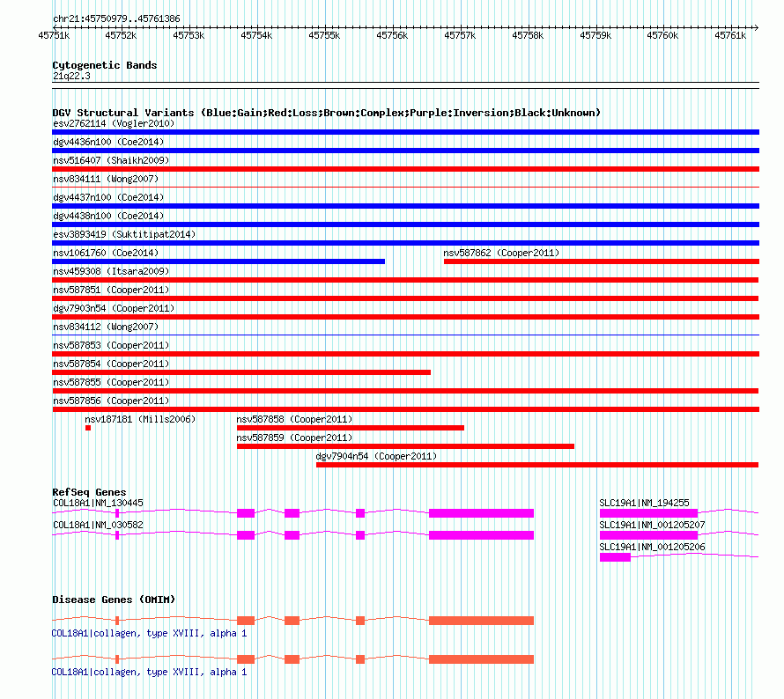The height and width of the screenshot is (699, 784).
Task: Click the red bar under nsv587862
Action: (x=602, y=261)
